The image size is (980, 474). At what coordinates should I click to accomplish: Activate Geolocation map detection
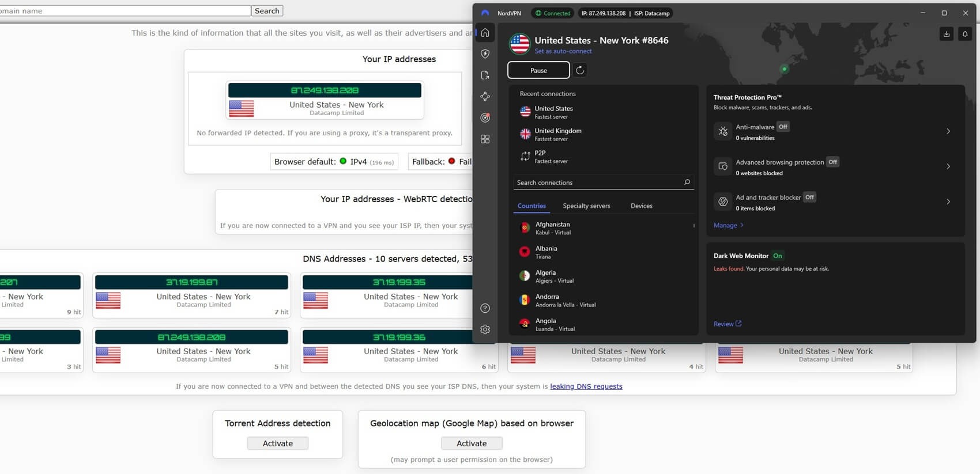tap(472, 443)
